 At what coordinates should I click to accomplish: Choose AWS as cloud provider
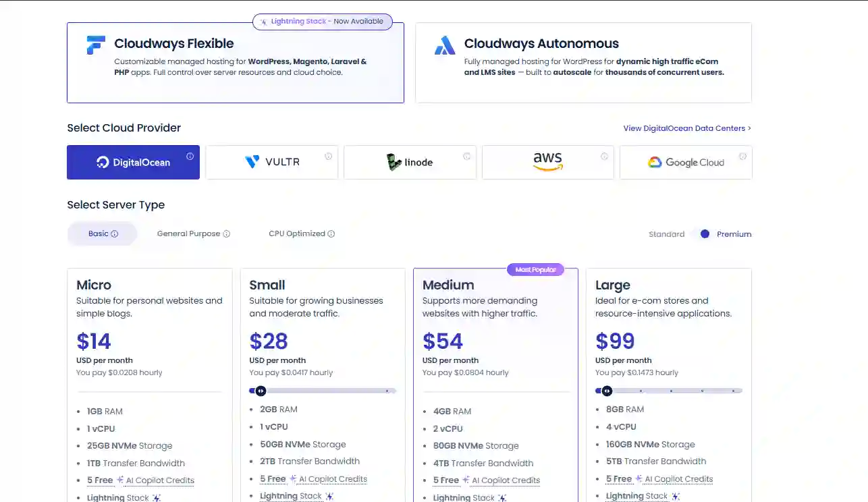point(547,162)
